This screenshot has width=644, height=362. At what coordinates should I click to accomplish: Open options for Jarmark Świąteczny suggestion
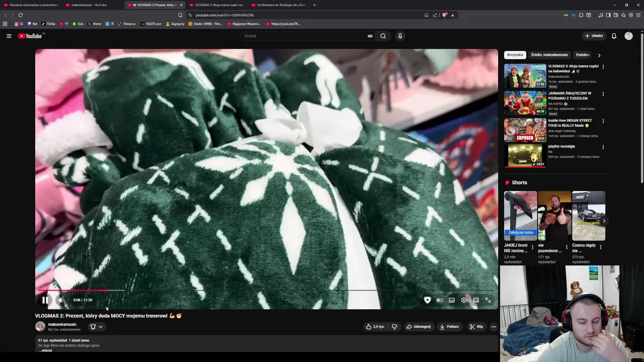tap(603, 94)
